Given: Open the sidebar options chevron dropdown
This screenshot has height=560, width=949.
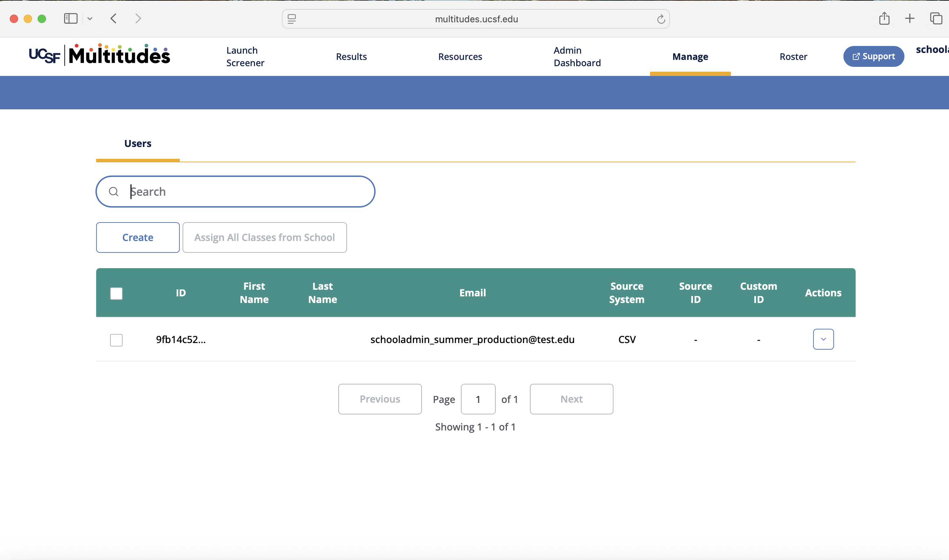Looking at the screenshot, I should [x=90, y=18].
